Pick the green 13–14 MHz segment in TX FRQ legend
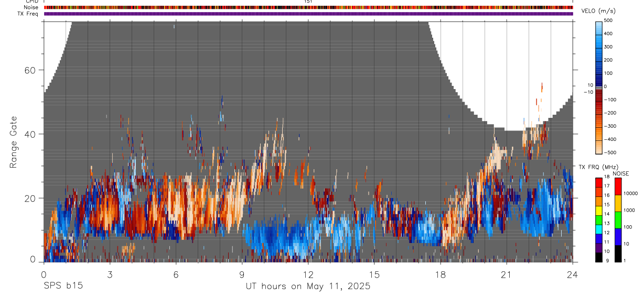Screen dimensions: 644x297 click(x=599, y=220)
